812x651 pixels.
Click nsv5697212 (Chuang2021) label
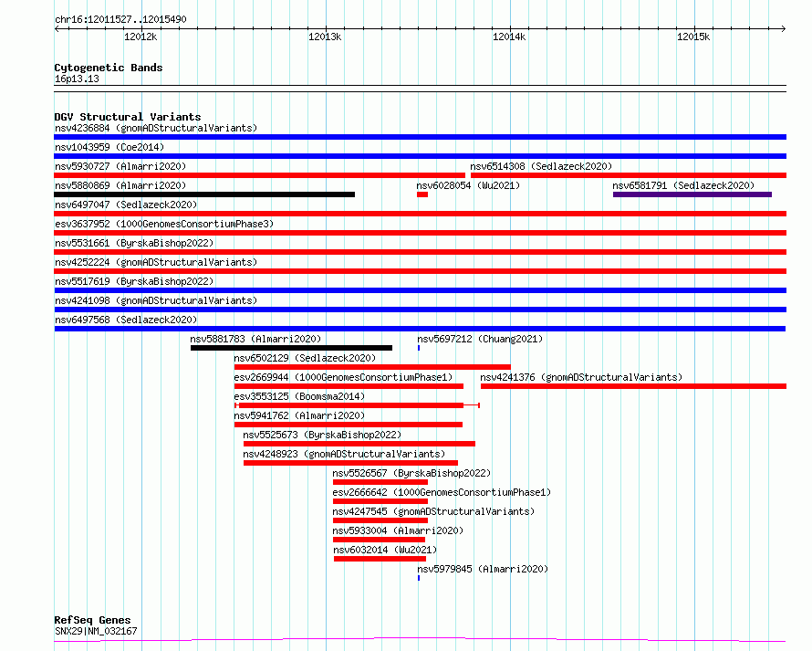point(480,339)
